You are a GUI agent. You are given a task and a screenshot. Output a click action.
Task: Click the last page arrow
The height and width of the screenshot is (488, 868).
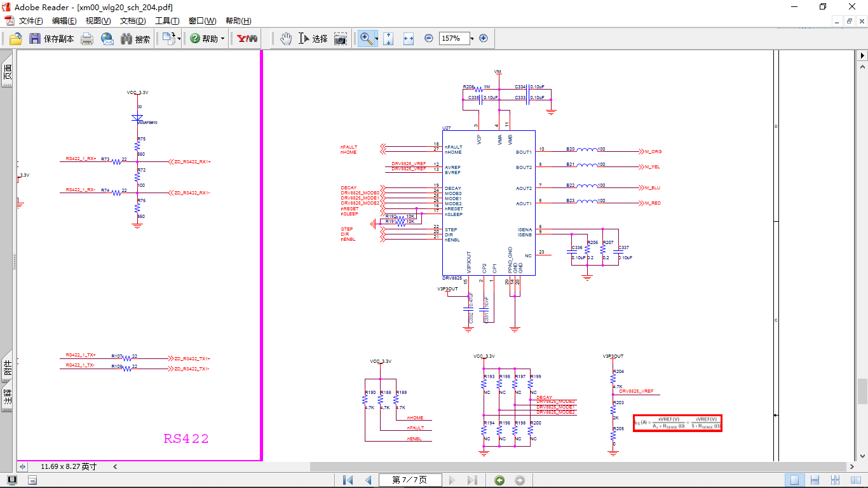(x=472, y=480)
